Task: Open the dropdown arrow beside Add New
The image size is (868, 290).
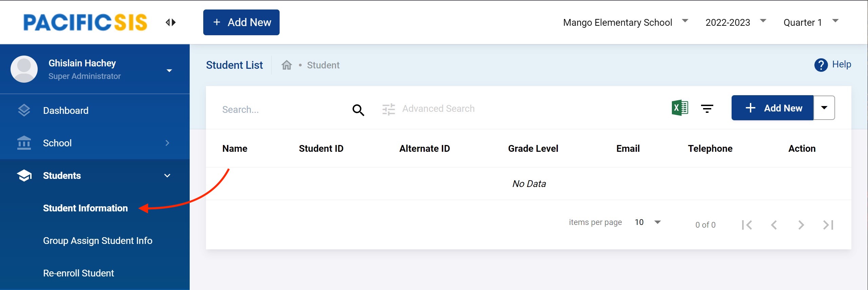Action: tap(824, 108)
